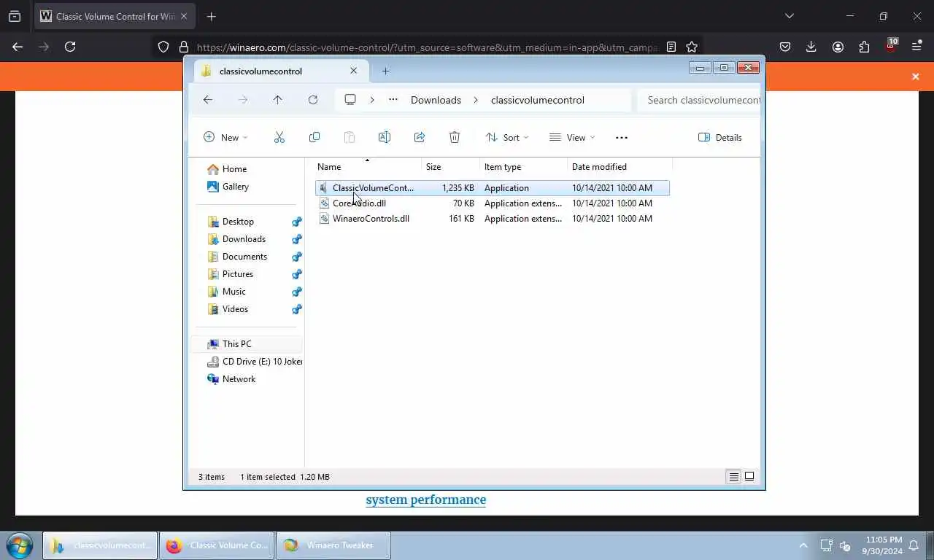
Task: Click the system performance link on the webpage
Action: click(x=425, y=499)
